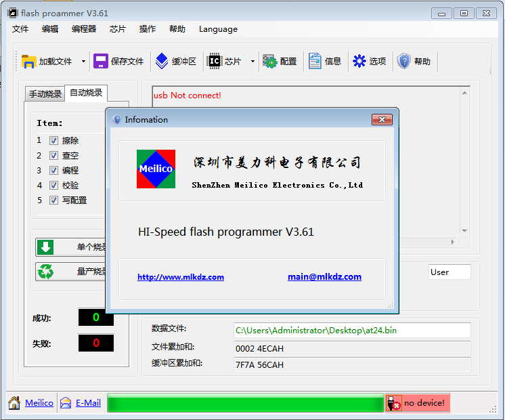Click the green download arrow on 单个烧录

click(x=45, y=247)
